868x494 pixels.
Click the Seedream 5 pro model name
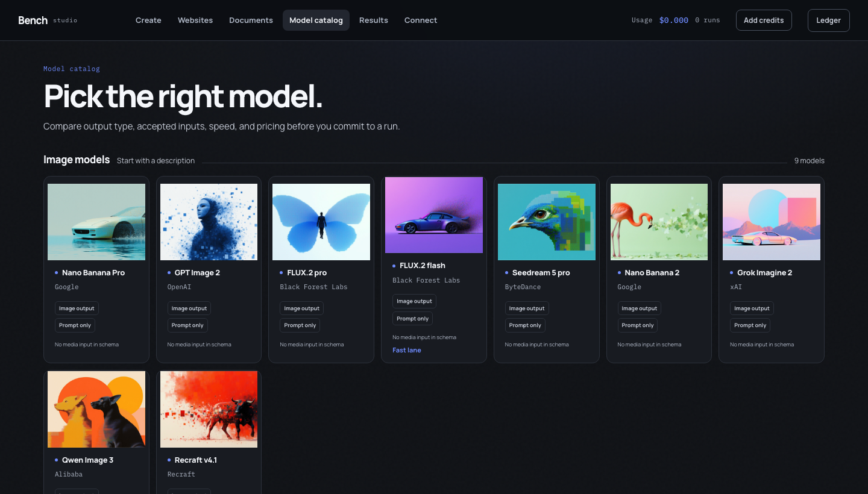[541, 273]
